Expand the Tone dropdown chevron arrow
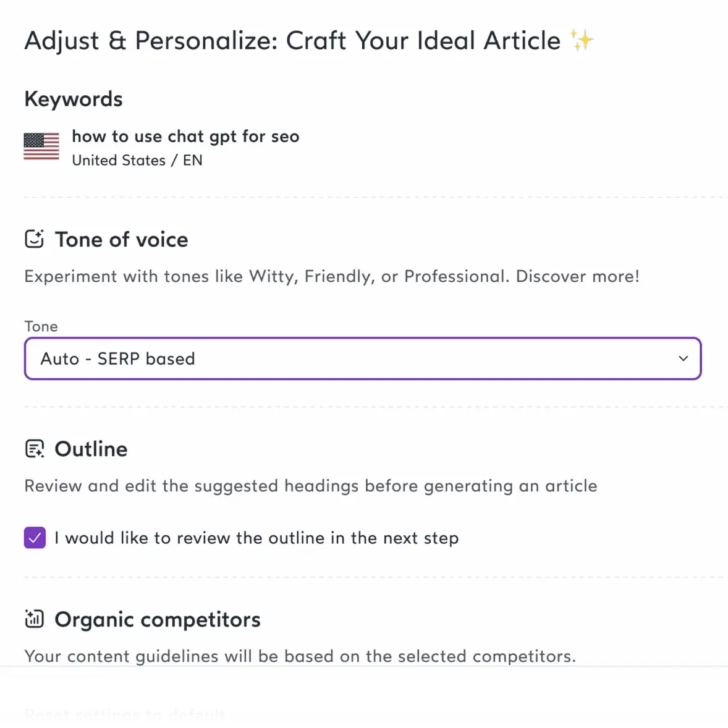Screen dimensions: 728x728 (683, 358)
